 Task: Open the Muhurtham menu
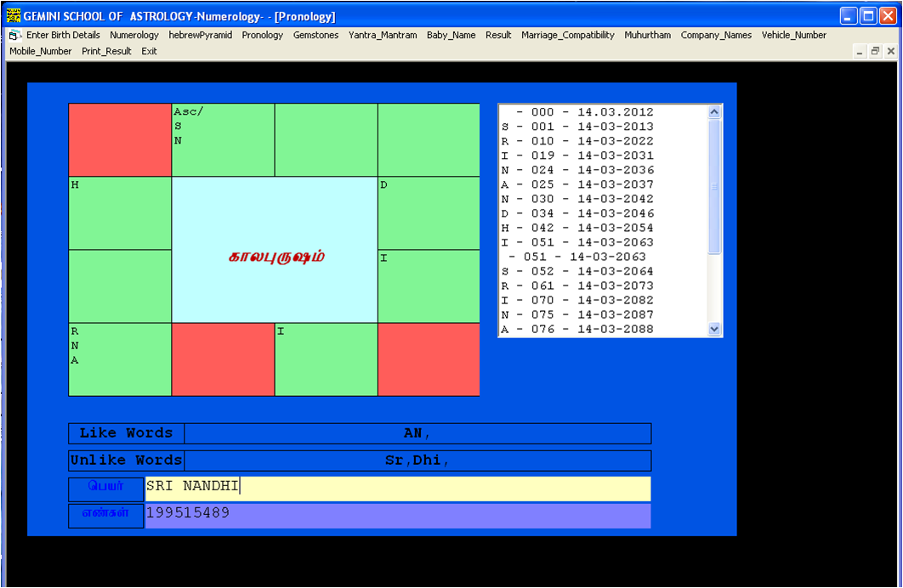[647, 35]
